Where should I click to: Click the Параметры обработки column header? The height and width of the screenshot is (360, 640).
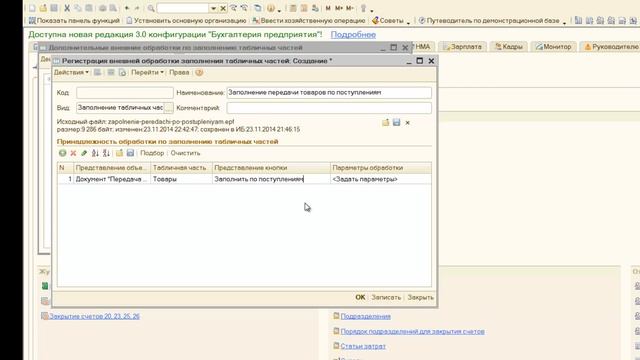380,168
